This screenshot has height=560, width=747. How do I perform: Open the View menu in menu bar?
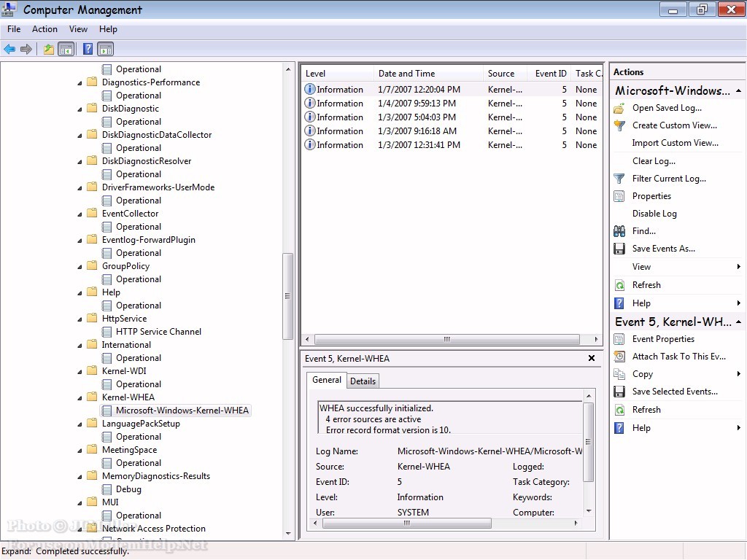[78, 29]
